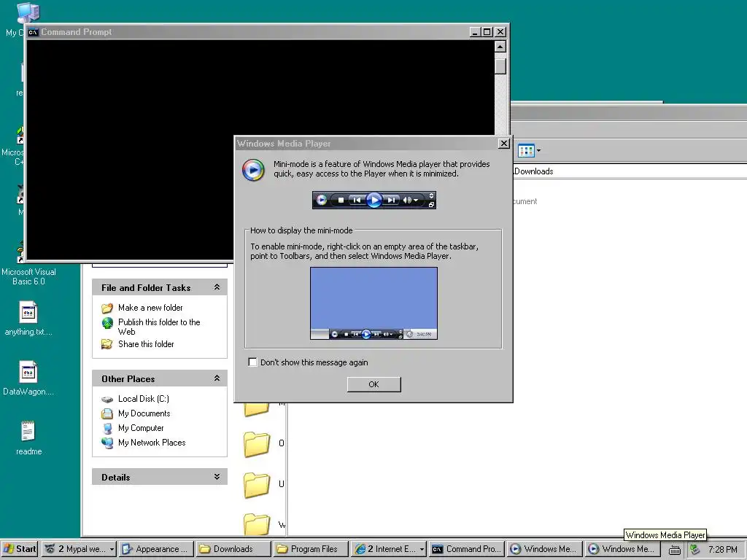747x560 pixels.
Task: Select the folder icon labeled O
Action: click(257, 444)
